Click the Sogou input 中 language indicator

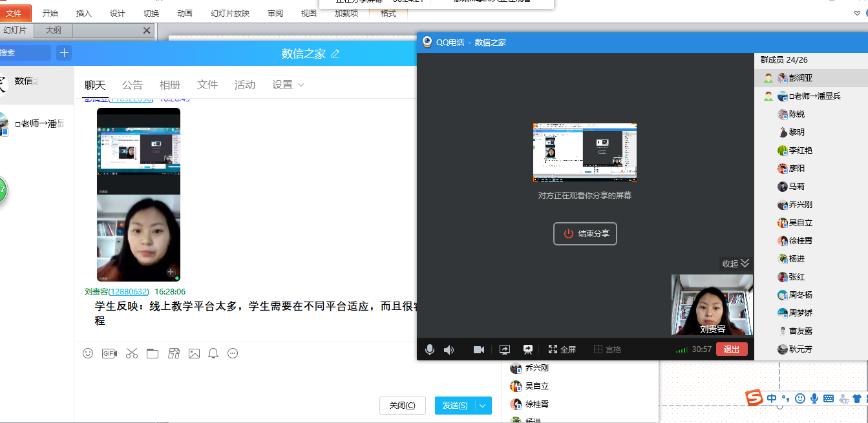pyautogui.click(x=772, y=398)
